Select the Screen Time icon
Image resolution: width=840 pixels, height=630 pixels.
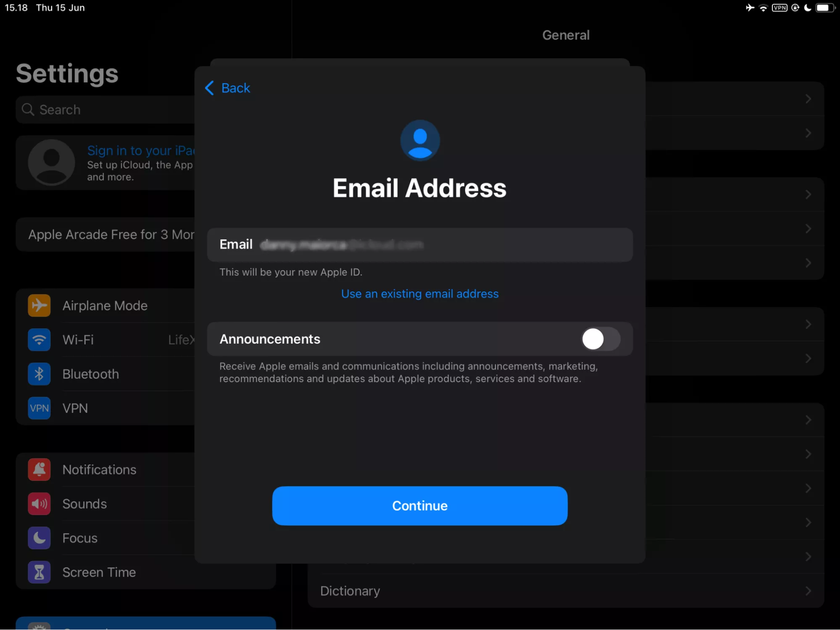[x=40, y=572]
